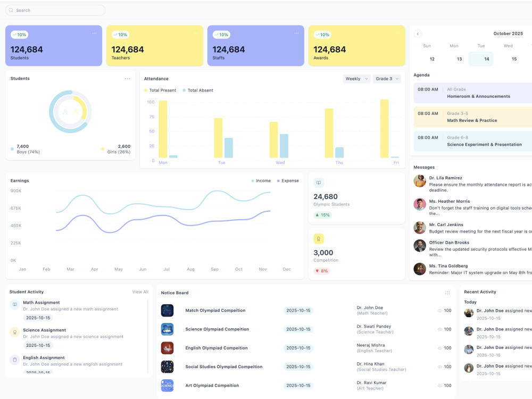The image size is (532, 399).
Task: Click the 10% trend badge on Teachers card
Action: (120, 35)
